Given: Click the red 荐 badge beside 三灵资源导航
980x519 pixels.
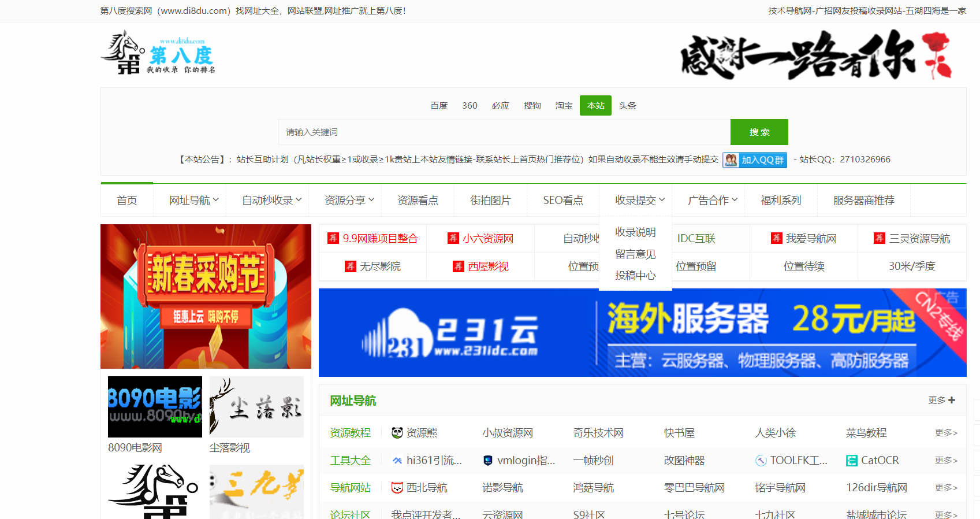Looking at the screenshot, I should tap(880, 238).
